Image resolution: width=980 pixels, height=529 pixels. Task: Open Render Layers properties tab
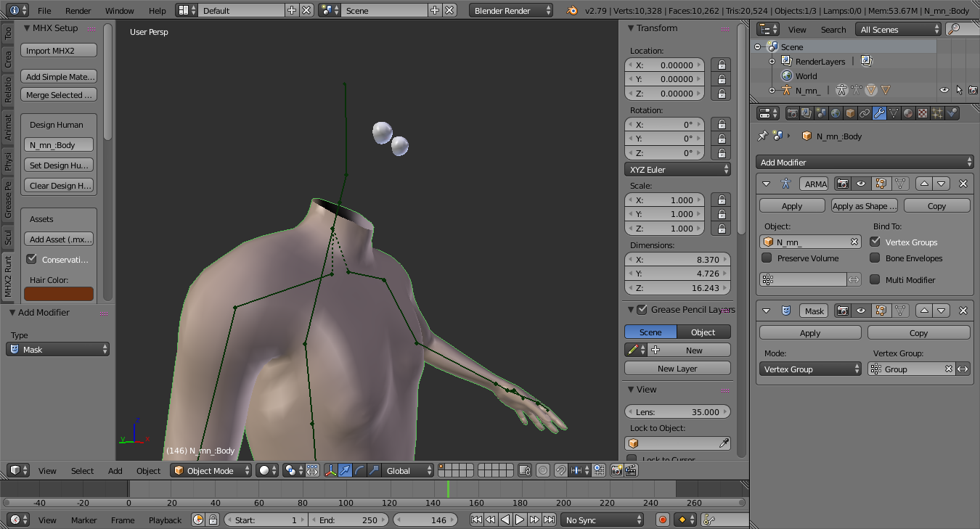coord(807,113)
